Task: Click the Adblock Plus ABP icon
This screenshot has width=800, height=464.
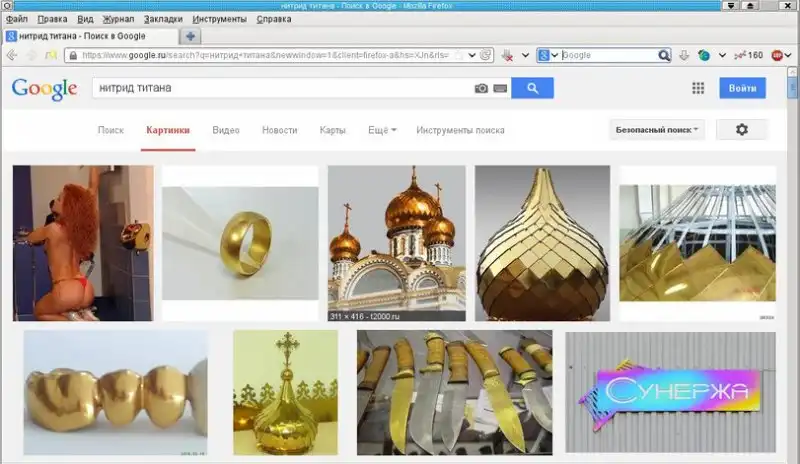Action: (775, 55)
